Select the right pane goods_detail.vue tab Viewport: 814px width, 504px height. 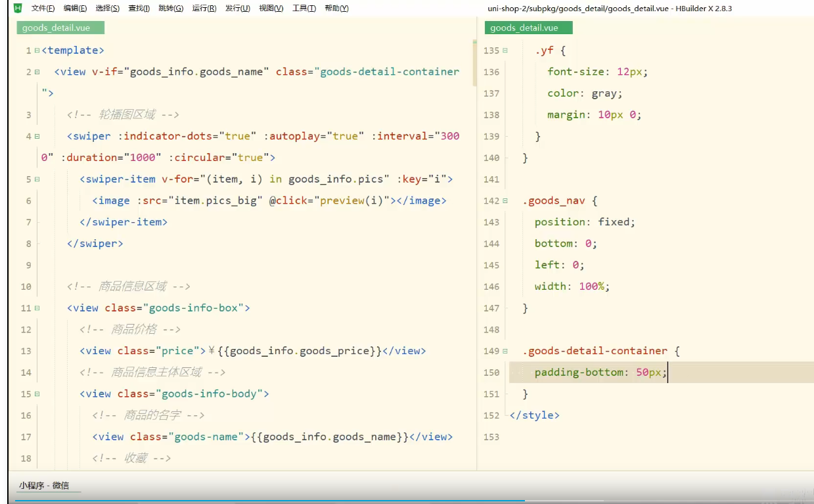[x=528, y=28]
